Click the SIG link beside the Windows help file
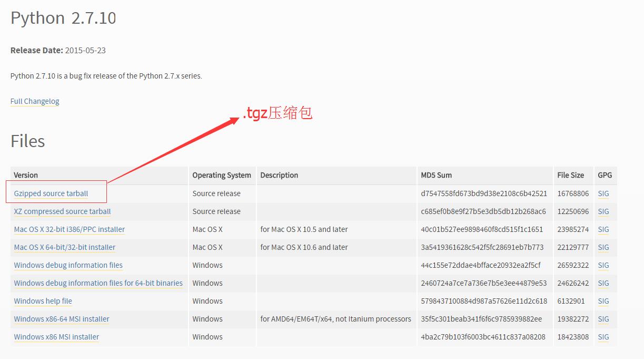Screen dimensions: 644x359 (x=603, y=301)
